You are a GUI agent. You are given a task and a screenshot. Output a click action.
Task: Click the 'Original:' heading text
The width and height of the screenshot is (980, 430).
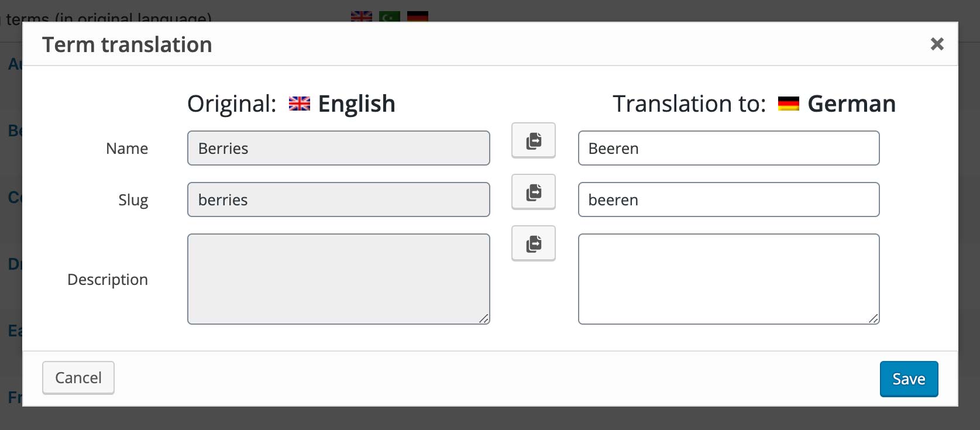(232, 104)
